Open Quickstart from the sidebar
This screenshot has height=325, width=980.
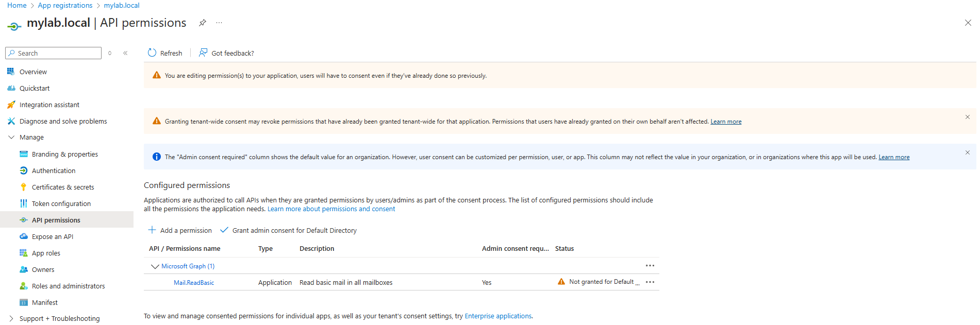click(x=34, y=88)
